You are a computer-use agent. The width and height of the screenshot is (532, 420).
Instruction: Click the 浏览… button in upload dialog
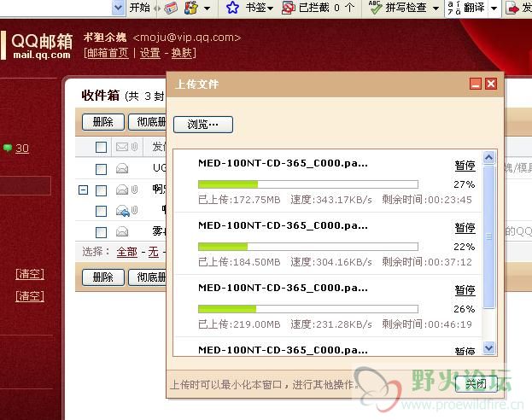click(203, 125)
